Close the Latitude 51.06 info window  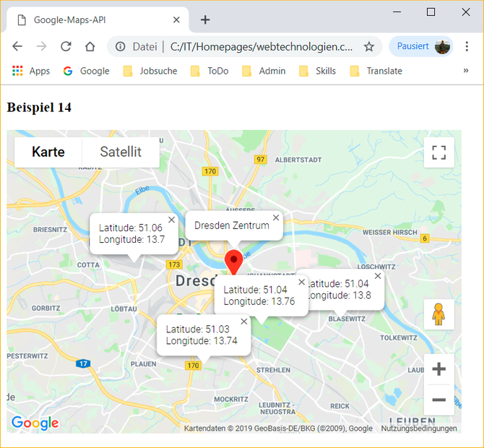(172, 220)
